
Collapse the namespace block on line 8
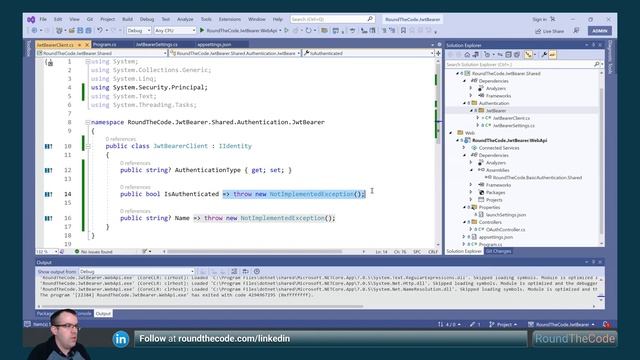87,122
